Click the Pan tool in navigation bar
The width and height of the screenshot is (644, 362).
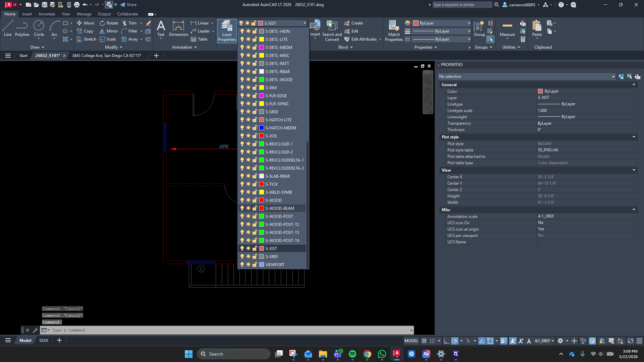click(428, 90)
